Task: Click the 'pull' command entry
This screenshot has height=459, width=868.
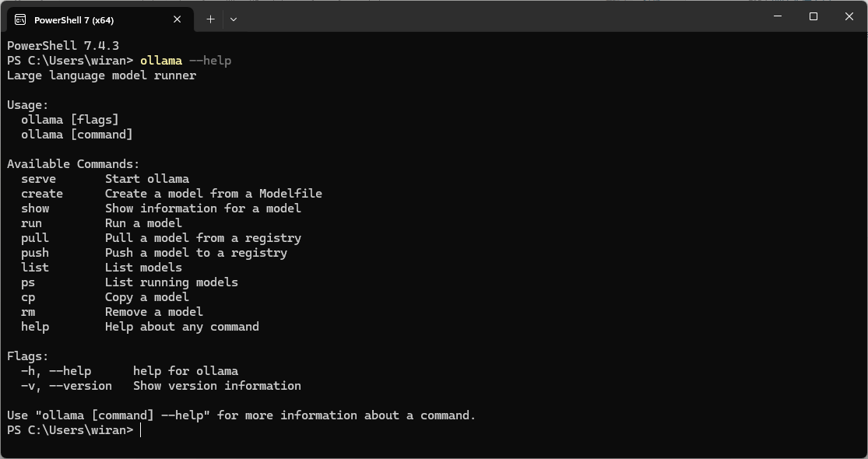Action: (x=35, y=238)
